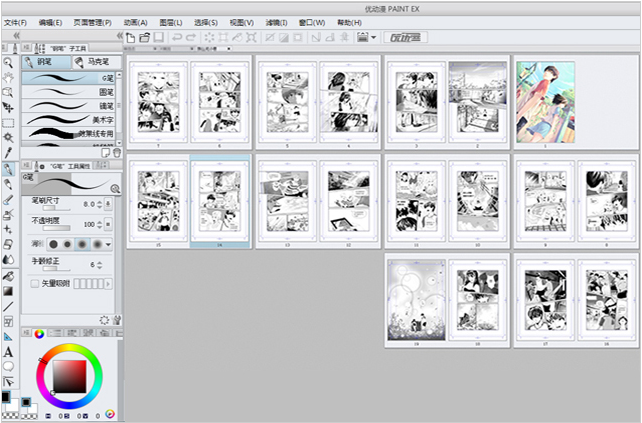Toggle opacity dynamics button beside 100
Screen dimensions: 642x423
click(108, 224)
